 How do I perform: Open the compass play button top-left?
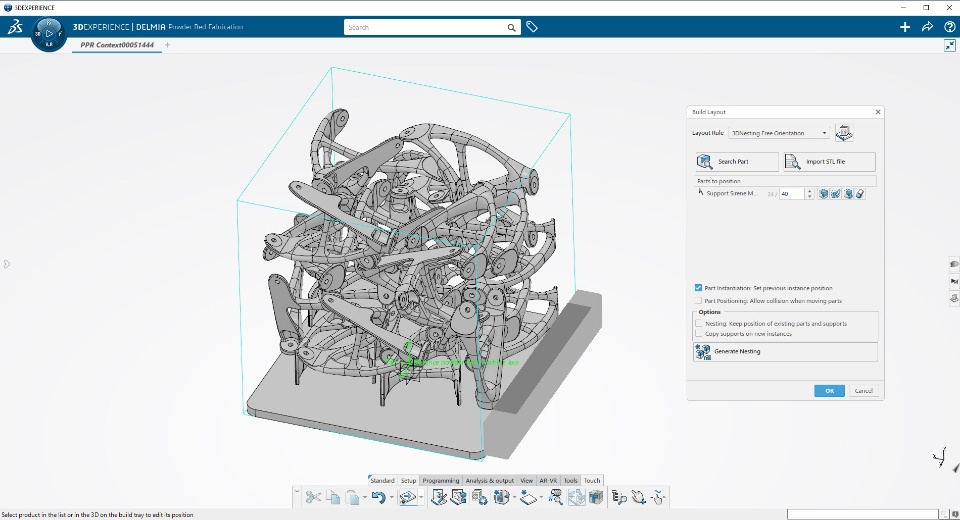pyautogui.click(x=49, y=34)
